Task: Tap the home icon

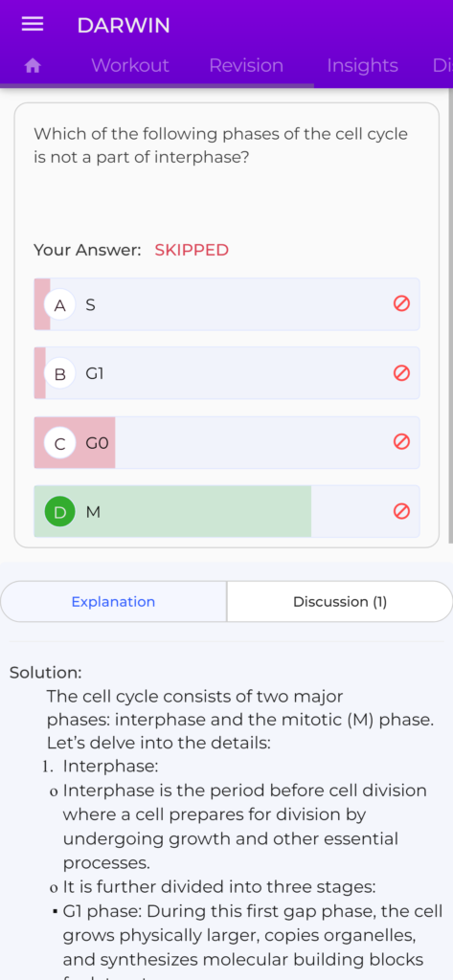Action: tap(33, 66)
